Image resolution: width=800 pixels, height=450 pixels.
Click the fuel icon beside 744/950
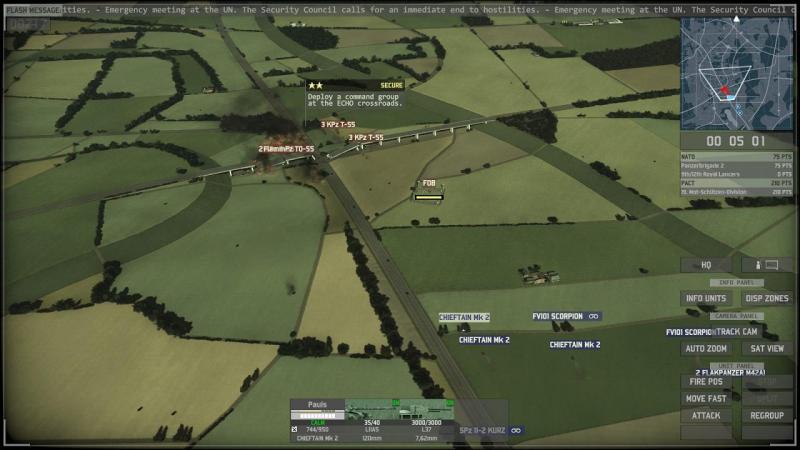(294, 430)
